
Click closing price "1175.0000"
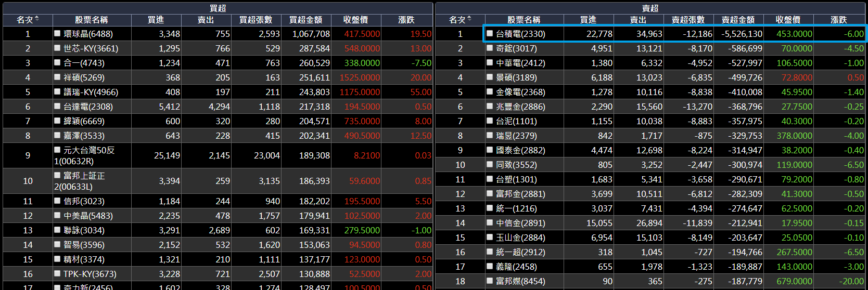click(360, 92)
